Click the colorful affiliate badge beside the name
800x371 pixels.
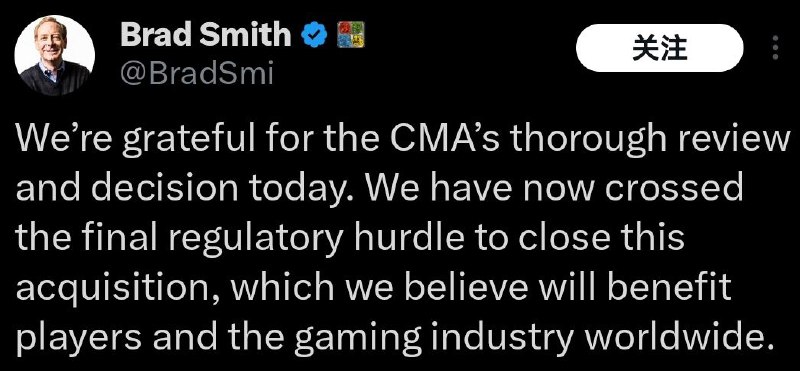point(351,35)
